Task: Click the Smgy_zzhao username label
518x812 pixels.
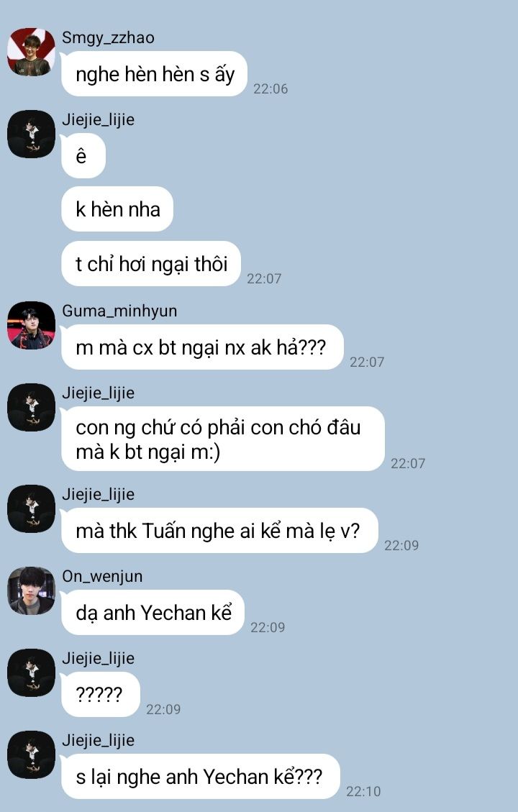Action: click(108, 38)
